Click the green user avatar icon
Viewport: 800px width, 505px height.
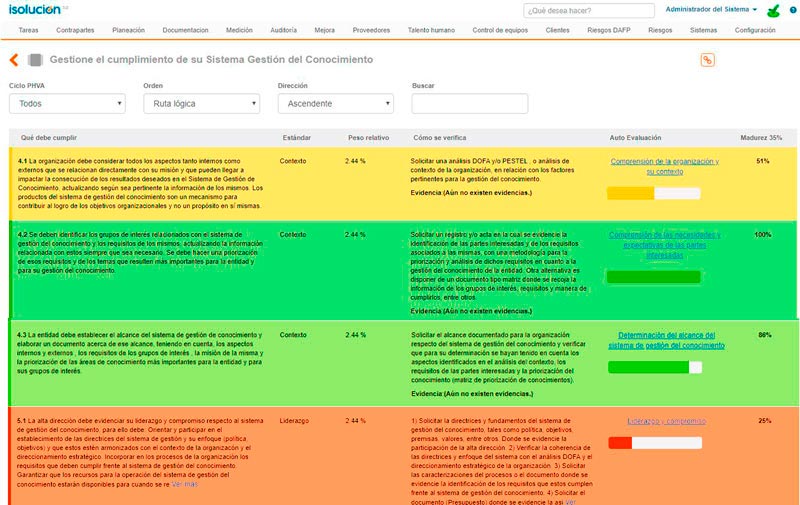773,10
